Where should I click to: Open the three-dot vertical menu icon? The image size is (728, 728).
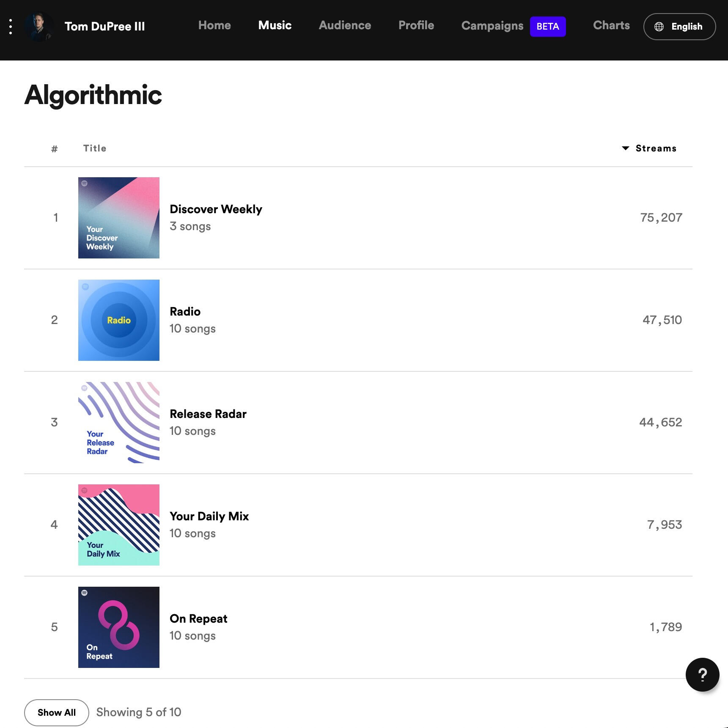tap(11, 26)
